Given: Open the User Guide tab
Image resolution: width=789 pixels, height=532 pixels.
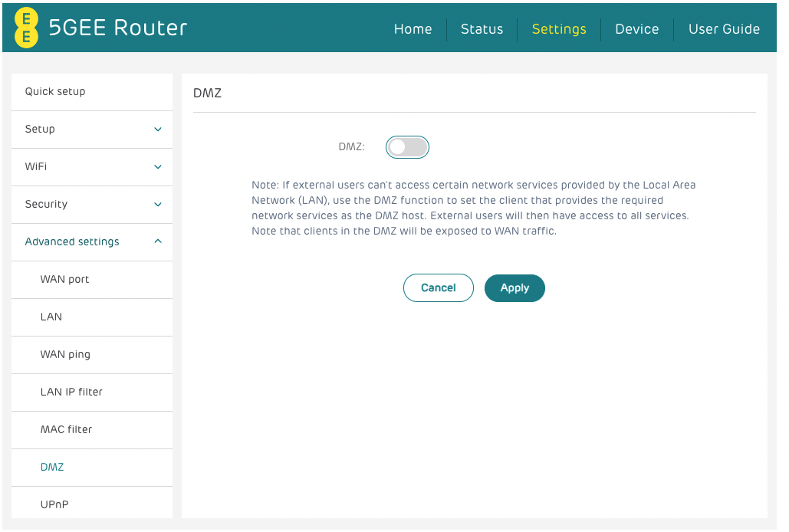Looking at the screenshot, I should tap(724, 29).
